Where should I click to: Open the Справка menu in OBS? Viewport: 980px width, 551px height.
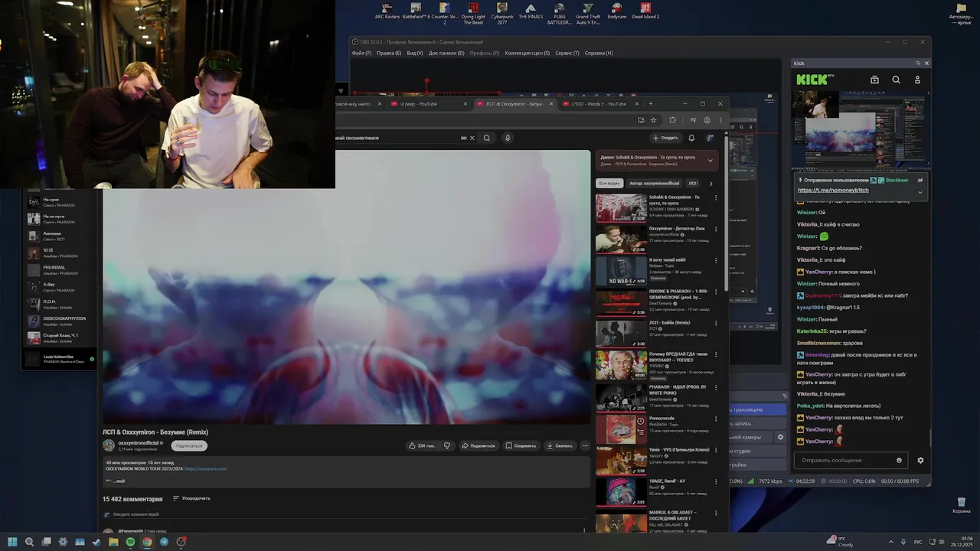[599, 53]
